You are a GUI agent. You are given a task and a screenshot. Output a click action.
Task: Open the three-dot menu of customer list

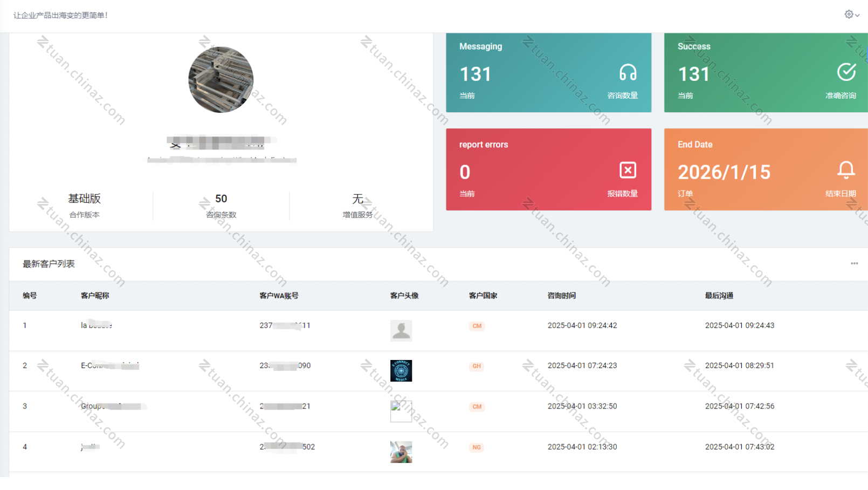click(x=854, y=263)
